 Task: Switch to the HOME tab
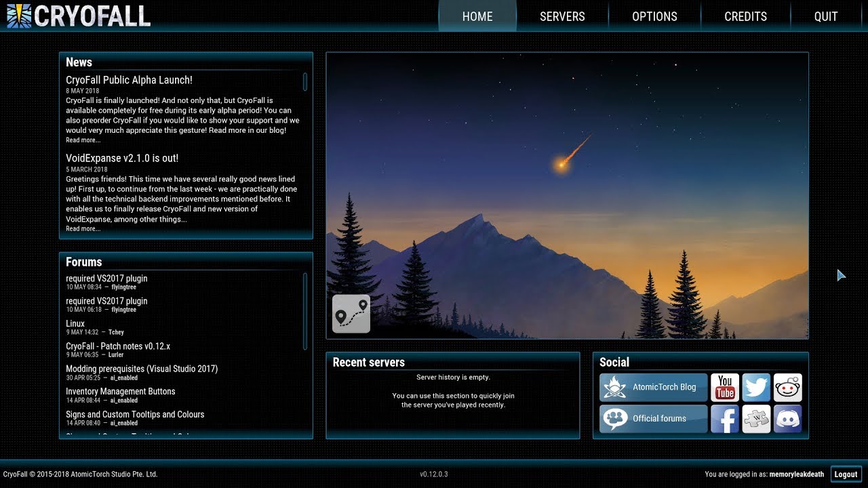477,16
